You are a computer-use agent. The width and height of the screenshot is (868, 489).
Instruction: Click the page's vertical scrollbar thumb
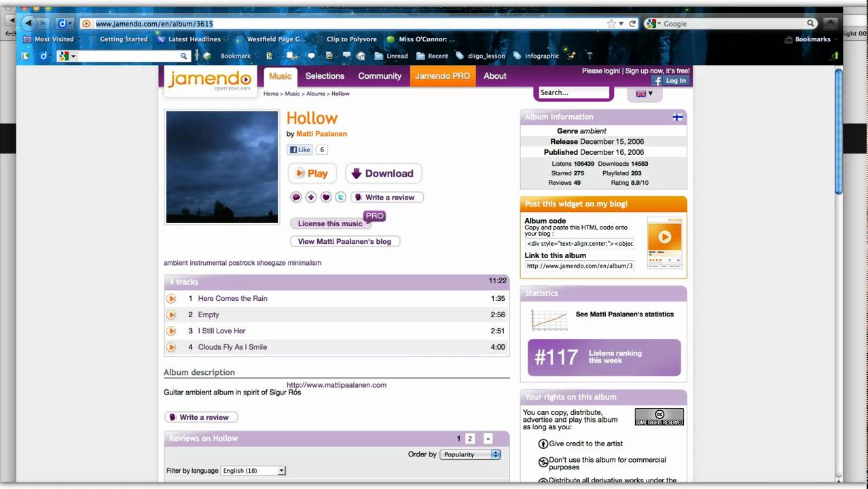[838, 131]
